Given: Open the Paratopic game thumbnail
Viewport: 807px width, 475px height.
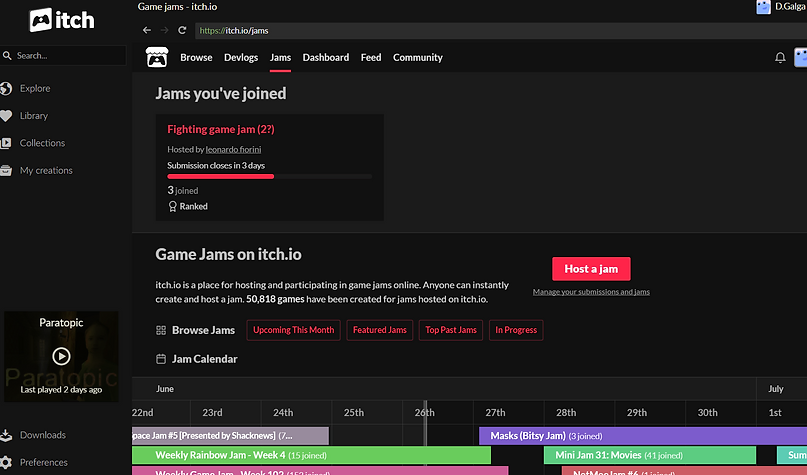Looking at the screenshot, I should click(61, 356).
